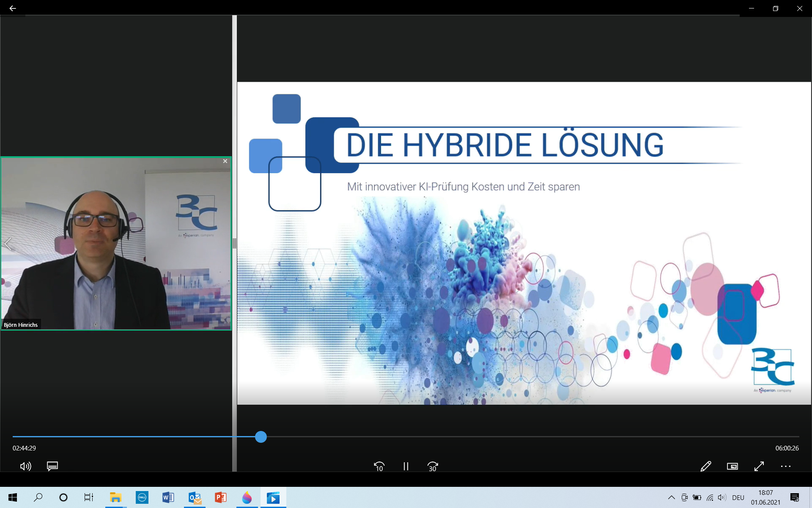This screenshot has height=508, width=812.
Task: Show hidden system tray icons
Action: coord(671,497)
